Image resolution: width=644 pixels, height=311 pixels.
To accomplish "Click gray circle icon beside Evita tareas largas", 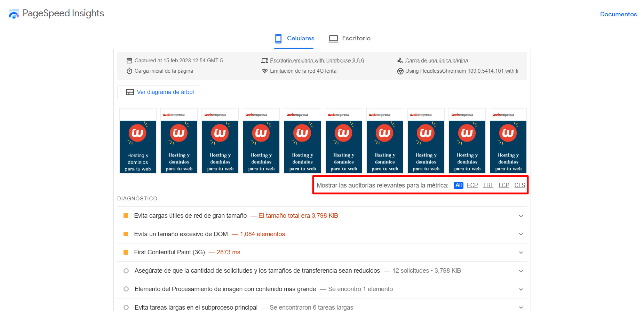I will (x=126, y=308).
